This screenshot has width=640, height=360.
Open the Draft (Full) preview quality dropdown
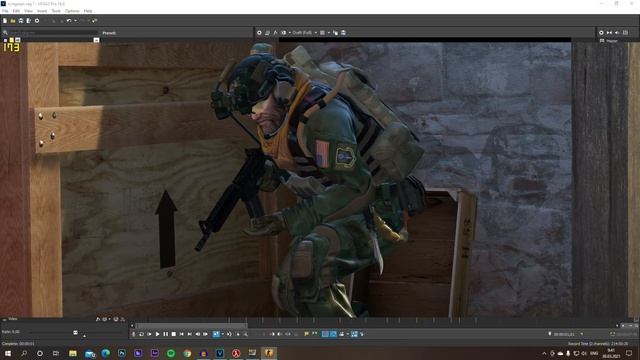[x=305, y=33]
